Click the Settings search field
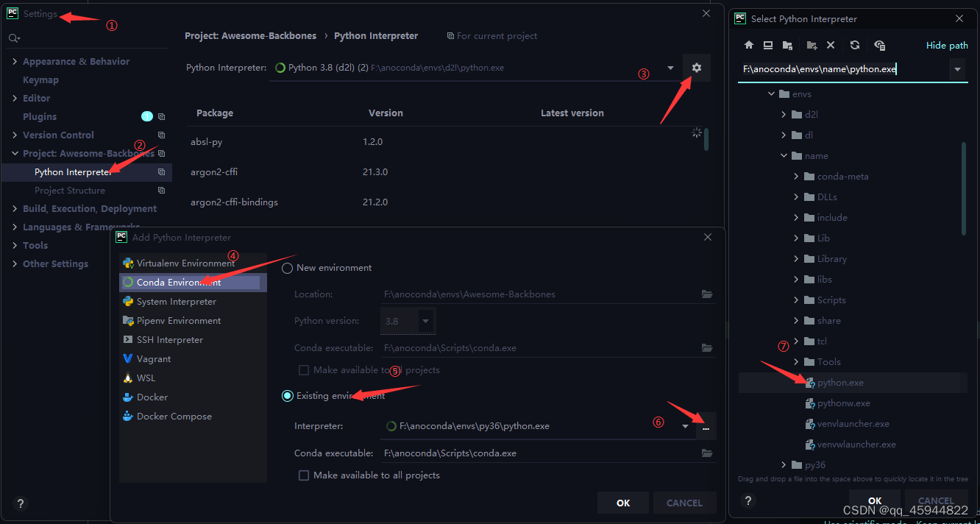The image size is (980, 524). point(88,38)
